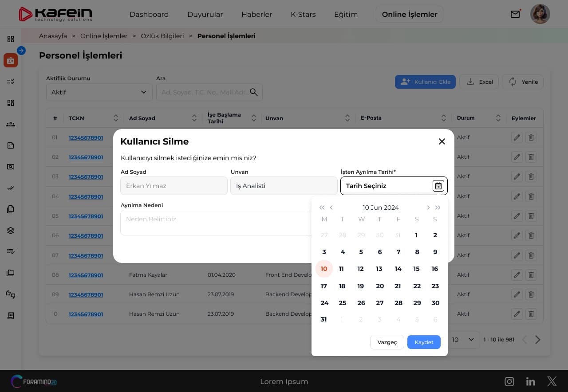568x392 pixels.
Task: Go to Özlük Bilgileri breadcrumb
Action: tap(162, 36)
